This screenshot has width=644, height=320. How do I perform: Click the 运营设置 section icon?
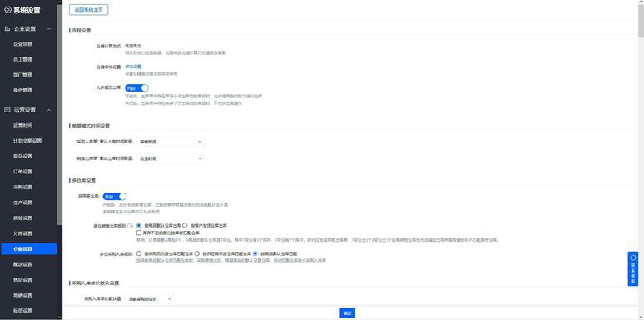(x=7, y=110)
